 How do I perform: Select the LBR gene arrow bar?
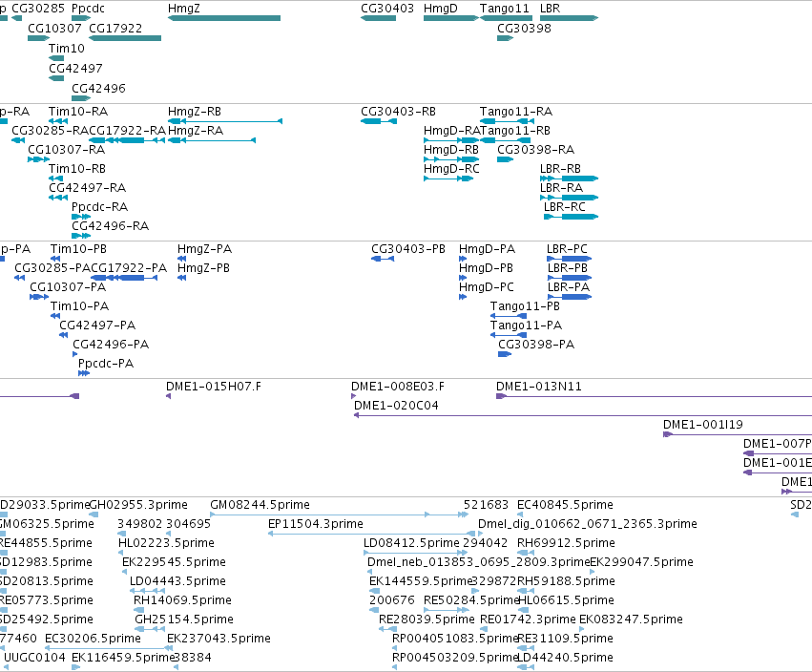(x=569, y=18)
